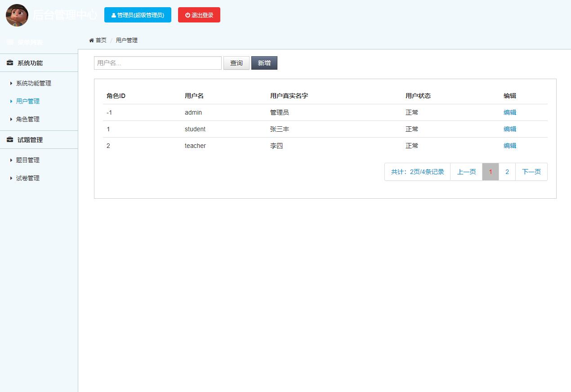Click 下一页 to view the next page
Image resolution: width=571 pixels, height=392 pixels.
[x=531, y=171]
